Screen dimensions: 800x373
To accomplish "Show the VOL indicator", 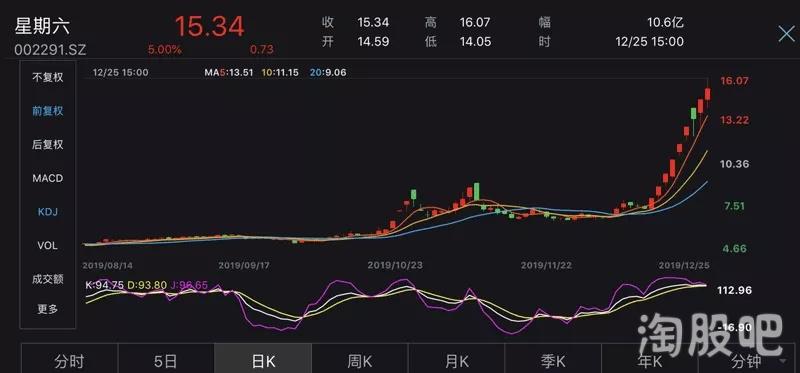I will pyautogui.click(x=48, y=245).
